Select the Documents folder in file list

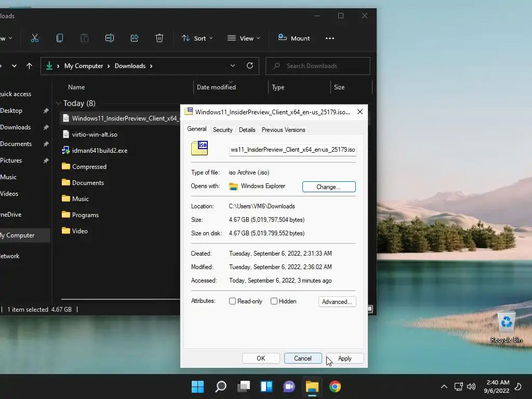click(x=88, y=182)
